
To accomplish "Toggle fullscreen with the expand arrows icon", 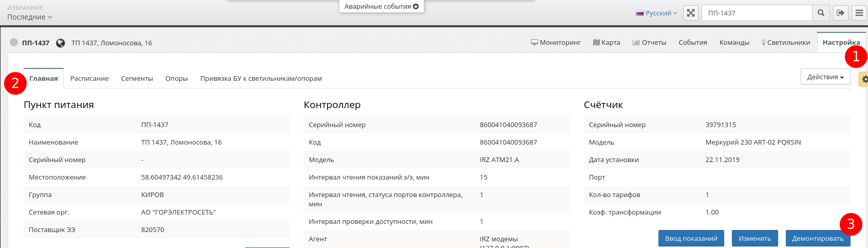I will click(x=691, y=13).
